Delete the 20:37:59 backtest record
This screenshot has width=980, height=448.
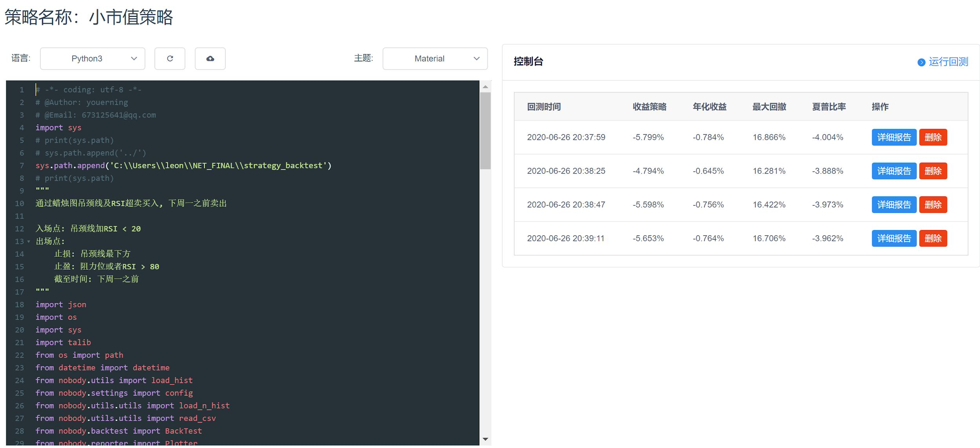(933, 137)
